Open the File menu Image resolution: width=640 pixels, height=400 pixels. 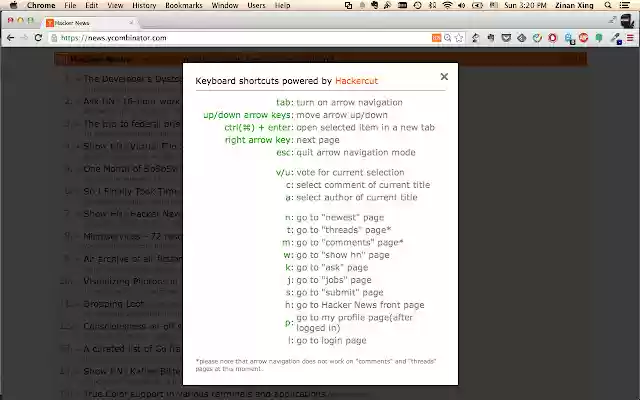[x=70, y=5]
